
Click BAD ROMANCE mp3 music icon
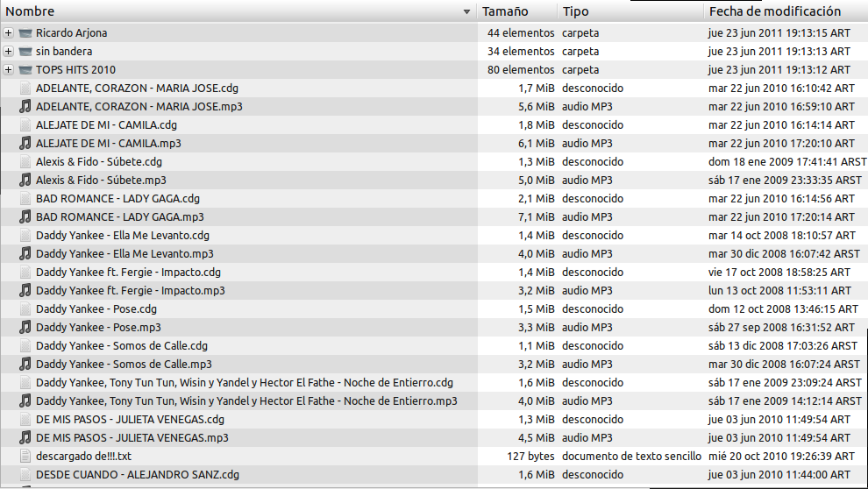pos(25,216)
